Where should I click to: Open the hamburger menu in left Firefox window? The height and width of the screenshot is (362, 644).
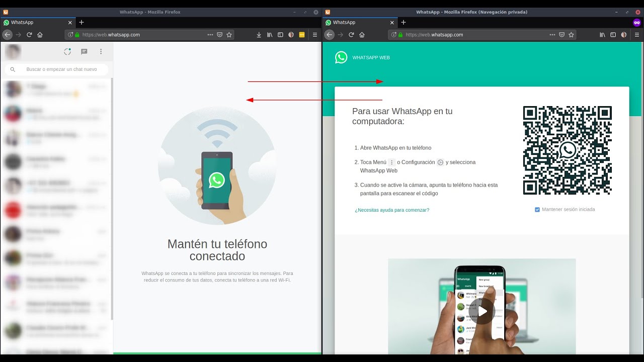pyautogui.click(x=315, y=35)
